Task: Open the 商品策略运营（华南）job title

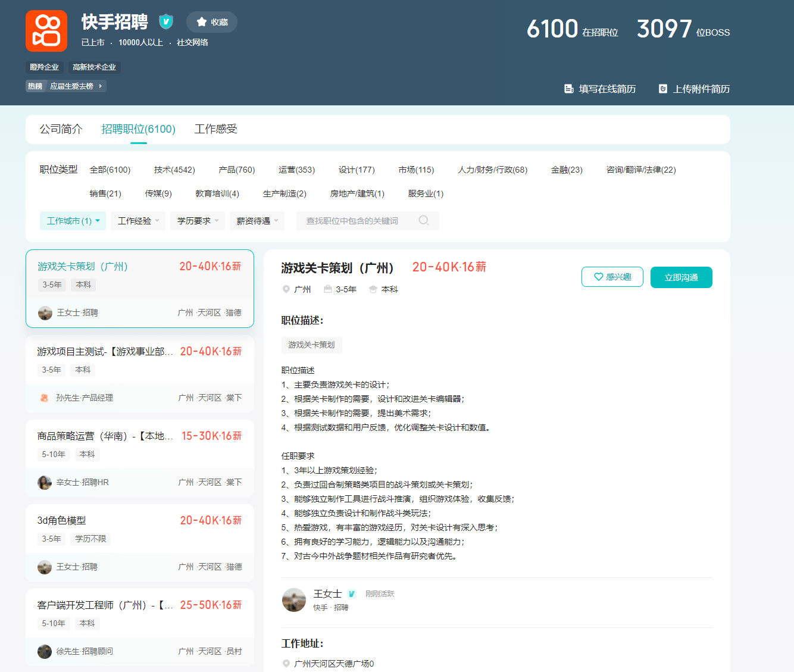Action: point(105,436)
